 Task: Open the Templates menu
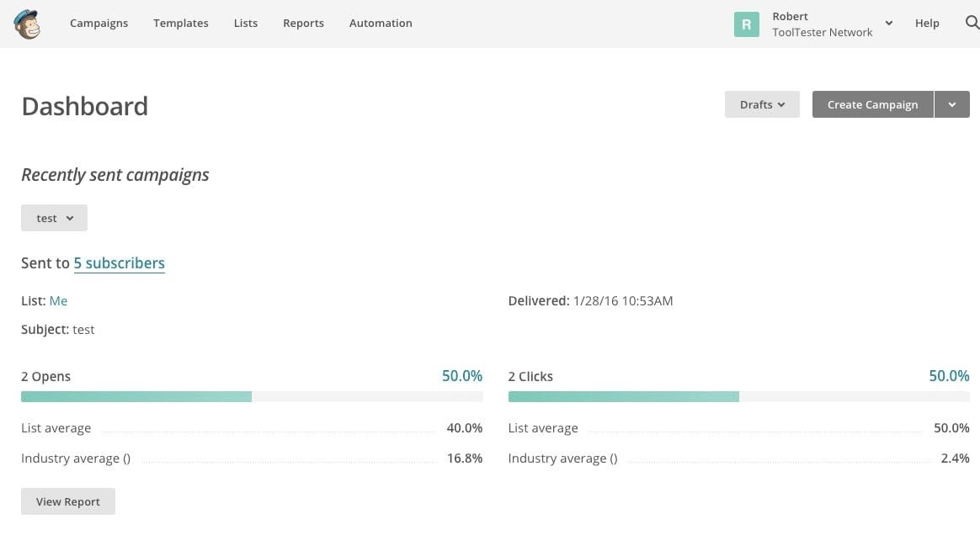[x=181, y=23]
